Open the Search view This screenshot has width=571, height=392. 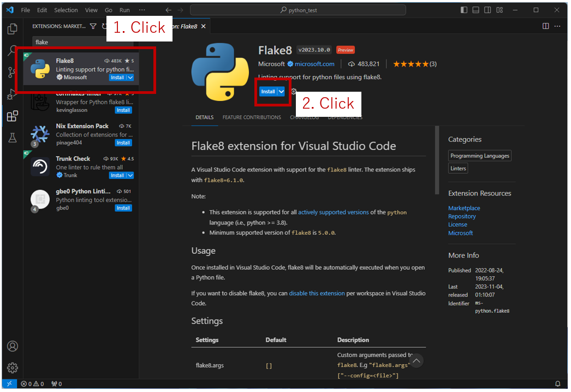click(12, 50)
